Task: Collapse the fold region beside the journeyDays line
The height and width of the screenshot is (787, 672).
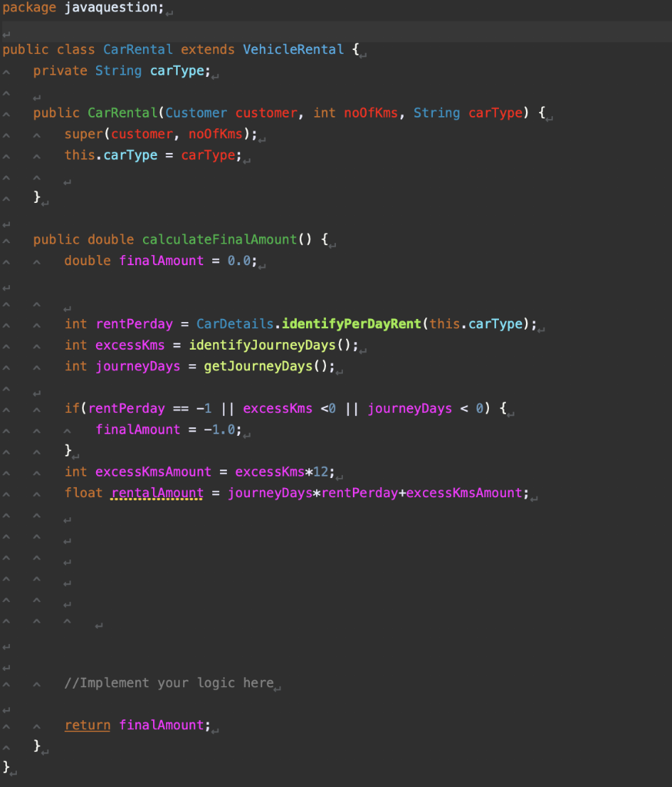Action: (x=36, y=366)
